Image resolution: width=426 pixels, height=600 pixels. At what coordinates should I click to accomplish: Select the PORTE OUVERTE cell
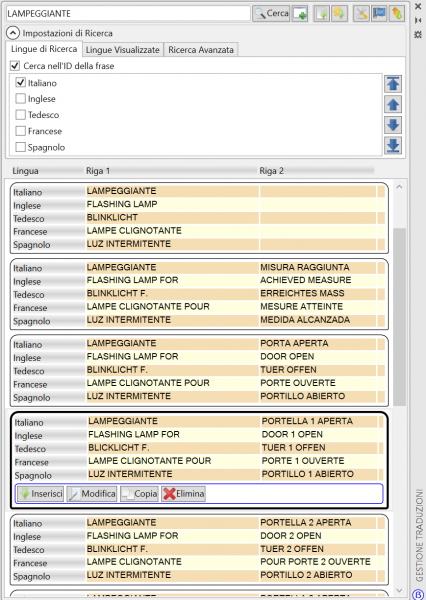(x=318, y=383)
